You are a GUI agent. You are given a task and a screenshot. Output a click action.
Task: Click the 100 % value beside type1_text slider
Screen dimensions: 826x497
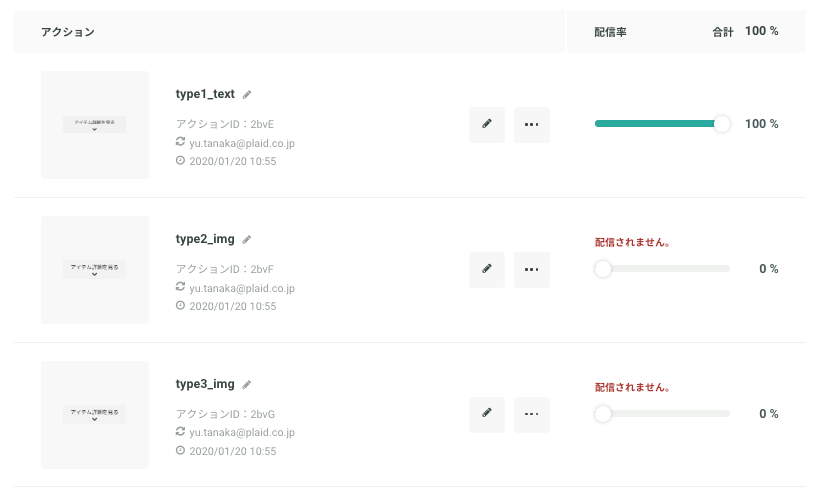tap(761, 124)
